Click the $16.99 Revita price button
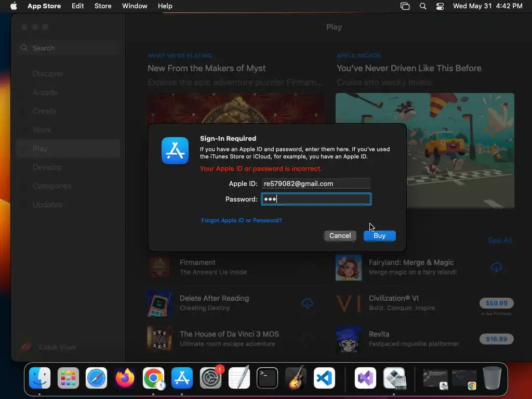 point(496,339)
